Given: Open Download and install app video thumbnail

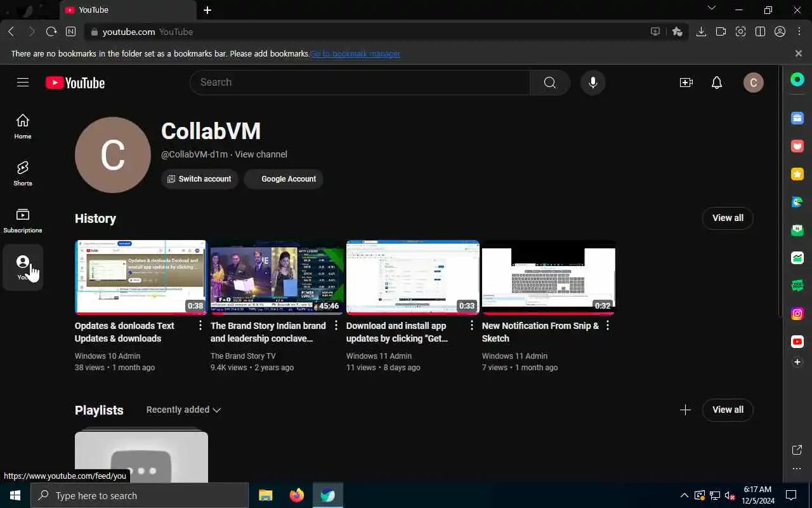Looking at the screenshot, I should (412, 277).
